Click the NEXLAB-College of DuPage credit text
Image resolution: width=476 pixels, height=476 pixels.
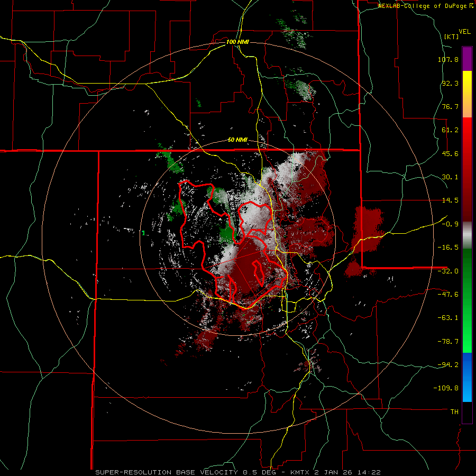pyautogui.click(x=425, y=6)
